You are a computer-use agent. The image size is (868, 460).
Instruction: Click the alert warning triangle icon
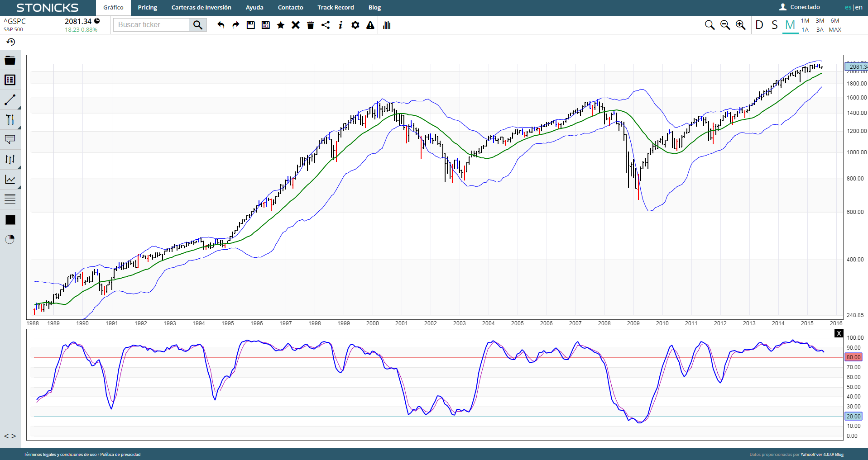(370, 25)
